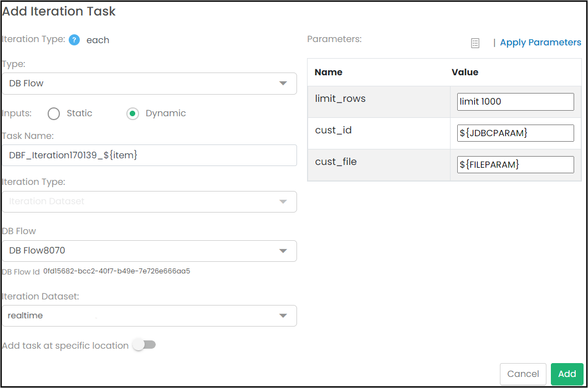Click the Iteration Type help icon
This screenshot has height=388, width=588.
point(74,40)
